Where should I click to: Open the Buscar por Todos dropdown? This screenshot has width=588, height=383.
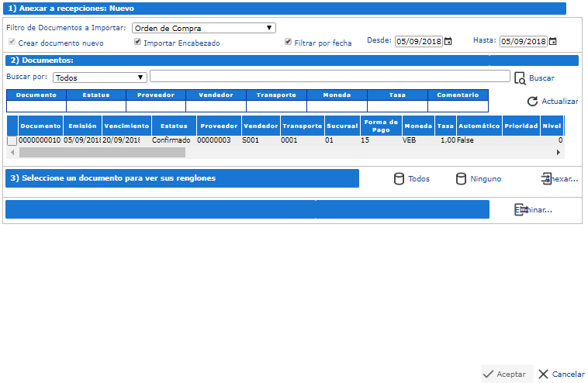tap(100, 78)
